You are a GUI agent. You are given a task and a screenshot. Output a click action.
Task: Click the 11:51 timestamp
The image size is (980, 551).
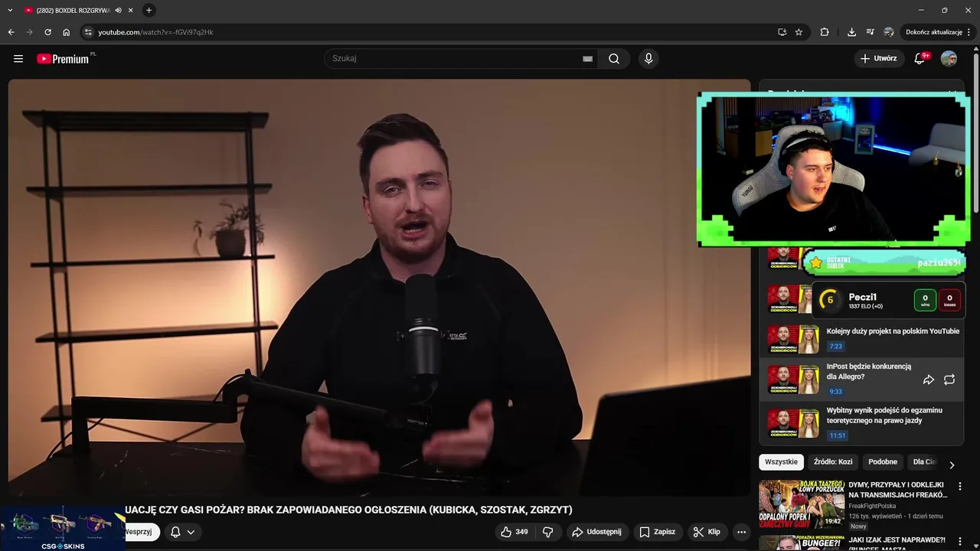pos(838,436)
